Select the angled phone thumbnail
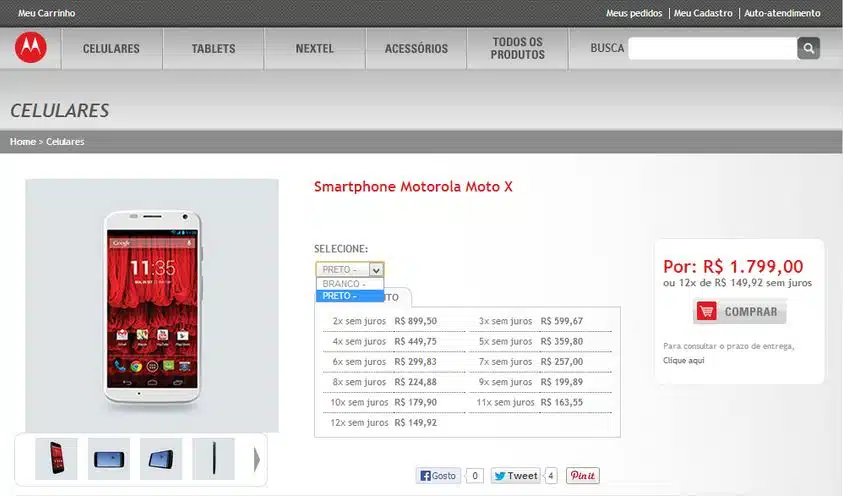This screenshot has height=496, width=843. coord(161,458)
